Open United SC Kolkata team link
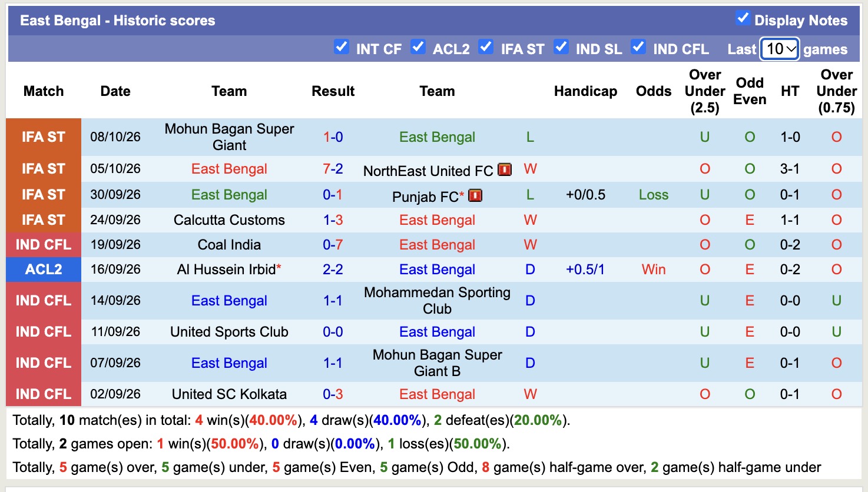Viewport: 868px width, 492px height. (229, 394)
